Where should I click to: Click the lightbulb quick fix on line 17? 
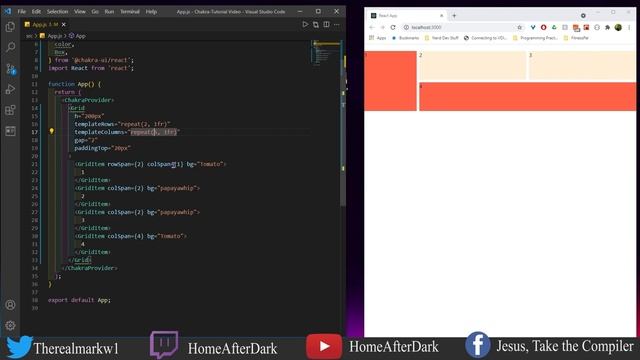tap(51, 131)
